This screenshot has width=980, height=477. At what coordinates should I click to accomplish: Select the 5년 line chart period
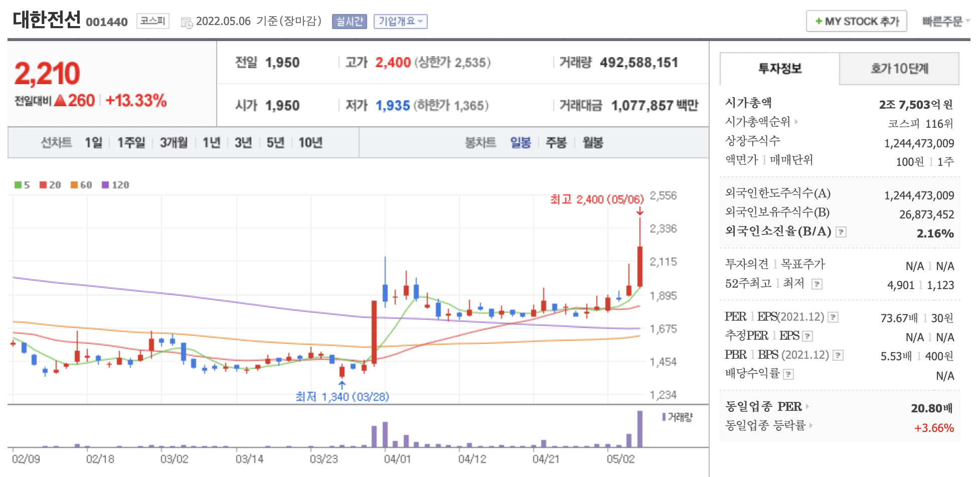click(275, 143)
